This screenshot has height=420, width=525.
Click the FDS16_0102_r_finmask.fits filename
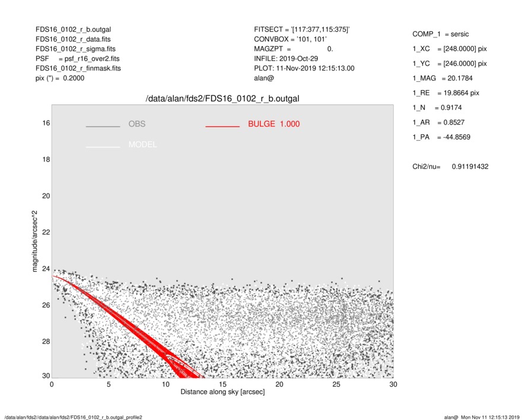click(x=78, y=68)
